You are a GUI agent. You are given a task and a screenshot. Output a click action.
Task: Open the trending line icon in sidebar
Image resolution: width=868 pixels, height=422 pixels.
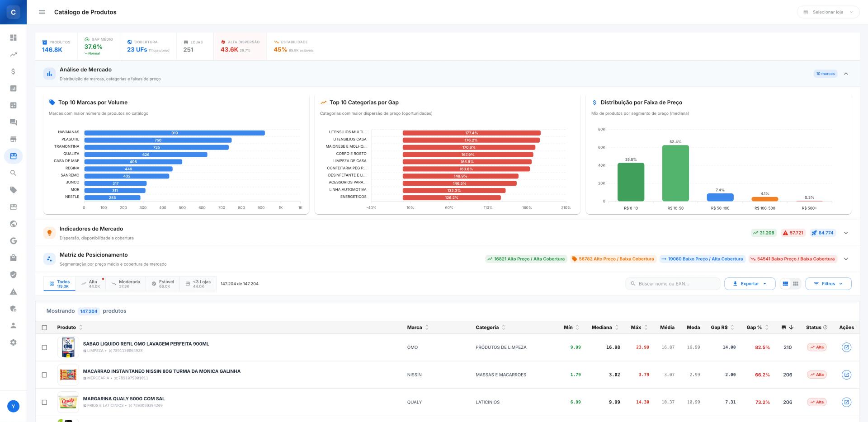[13, 55]
